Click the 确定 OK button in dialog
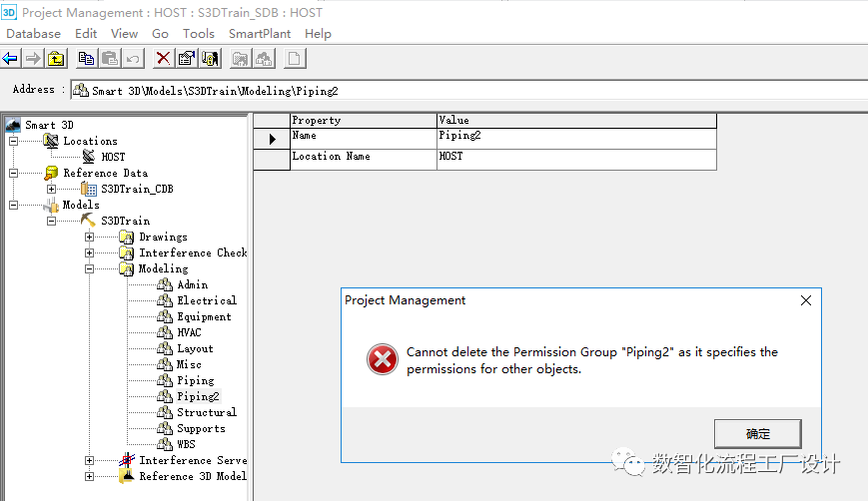 (x=757, y=434)
